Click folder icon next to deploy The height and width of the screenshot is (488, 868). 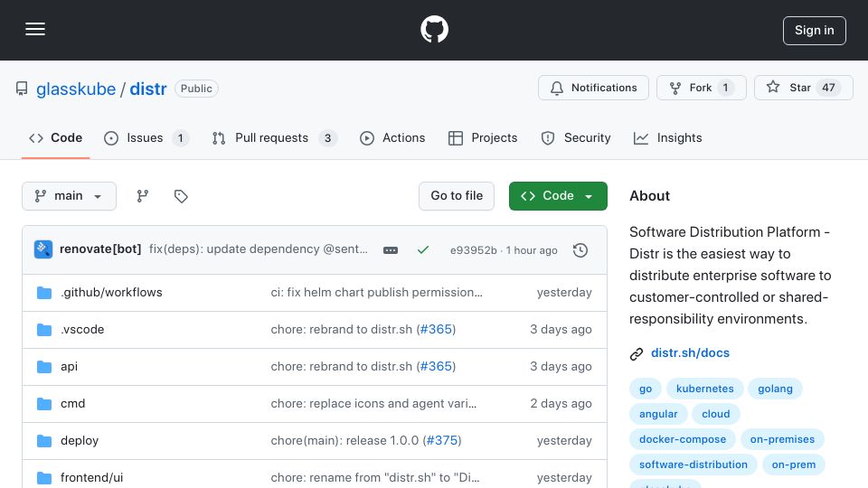[x=43, y=440]
